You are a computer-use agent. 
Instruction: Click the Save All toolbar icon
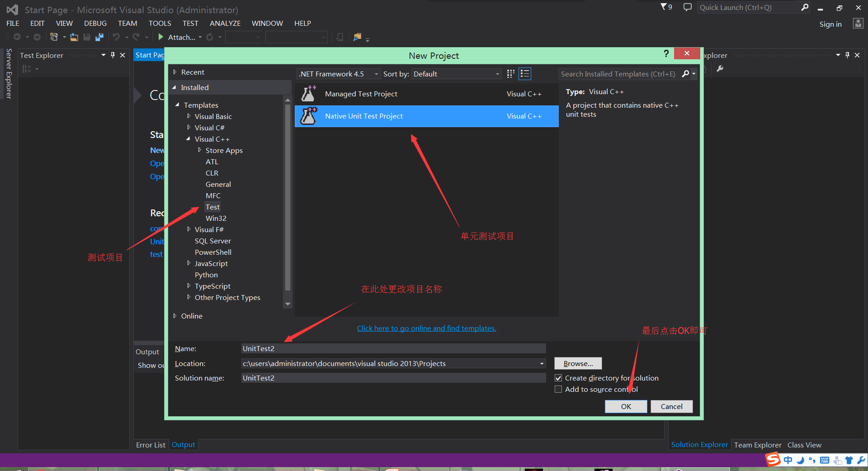(x=99, y=37)
